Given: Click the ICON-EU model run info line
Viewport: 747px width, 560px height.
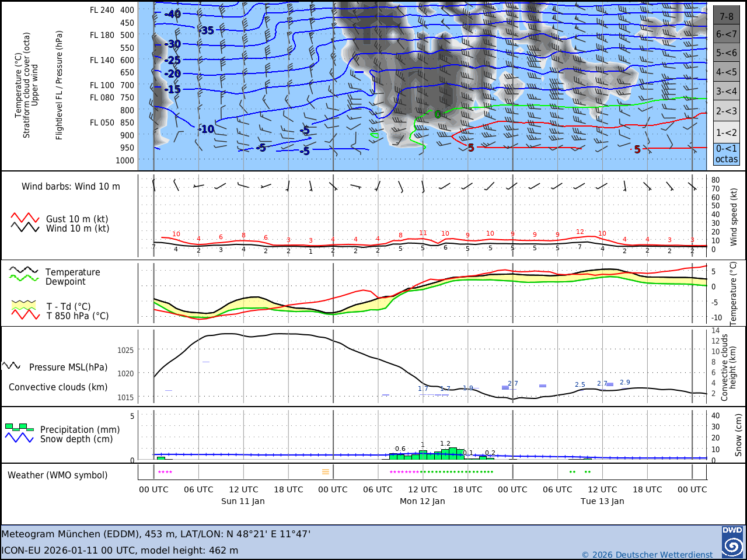Looking at the screenshot, I should [120, 550].
